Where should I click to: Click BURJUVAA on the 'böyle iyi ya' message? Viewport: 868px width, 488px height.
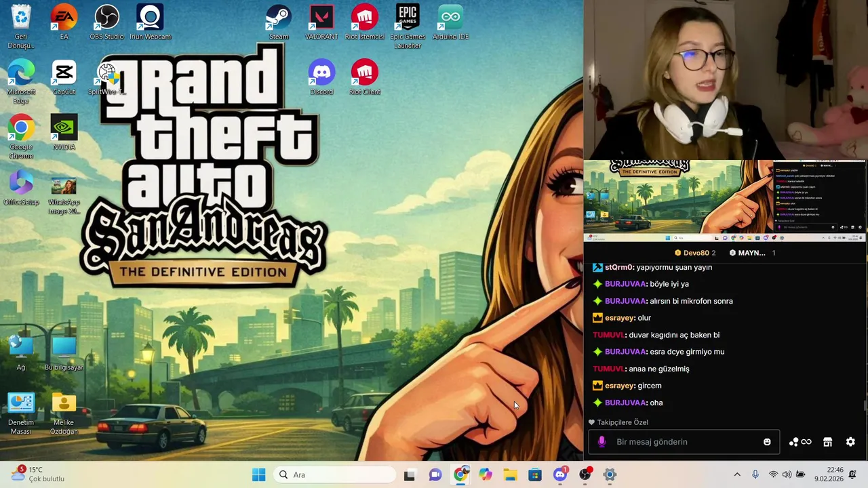(625, 284)
